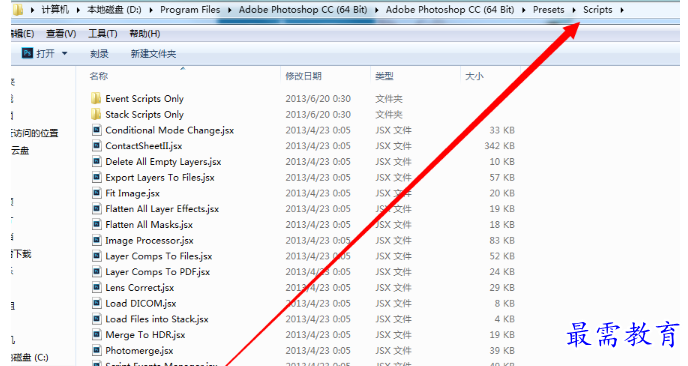Sort by the 名称 column header
Screen dimensions: 688x366
[x=99, y=76]
